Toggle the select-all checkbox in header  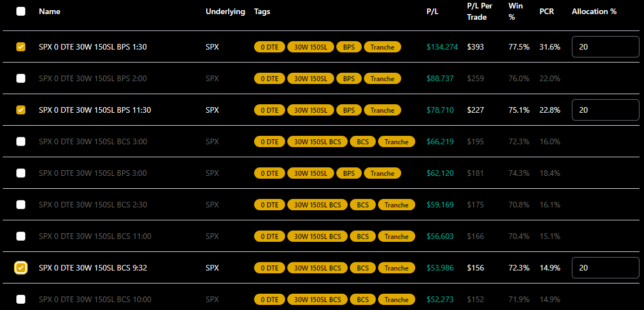coord(20,11)
